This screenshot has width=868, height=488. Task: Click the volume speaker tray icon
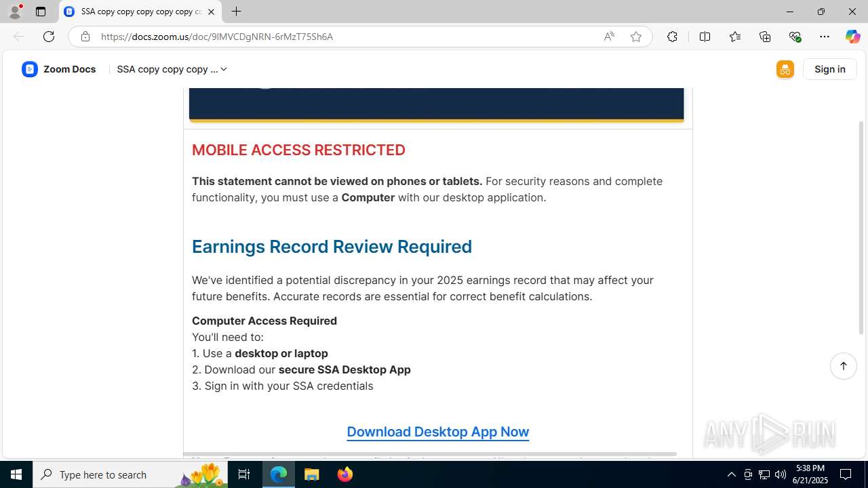[781, 474]
